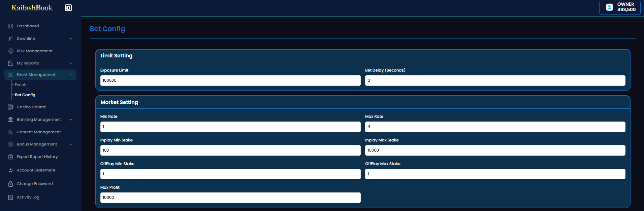The width and height of the screenshot is (644, 211).
Task: Click the Export Report History clipboard icon
Action: coord(11,157)
